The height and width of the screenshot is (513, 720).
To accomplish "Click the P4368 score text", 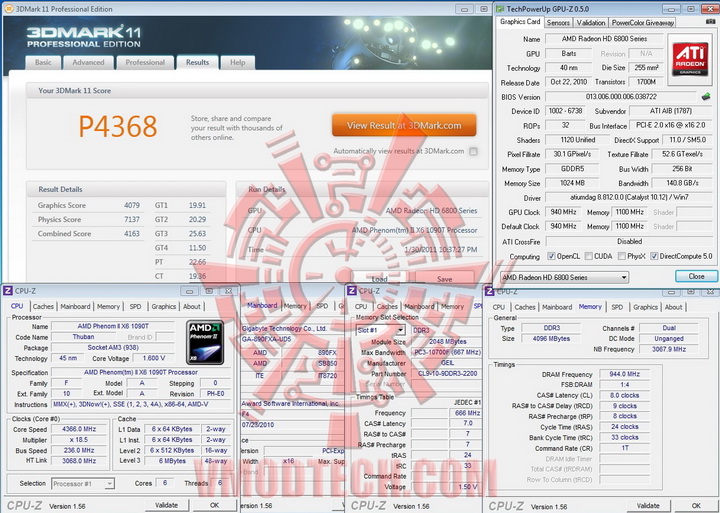I will (118, 126).
